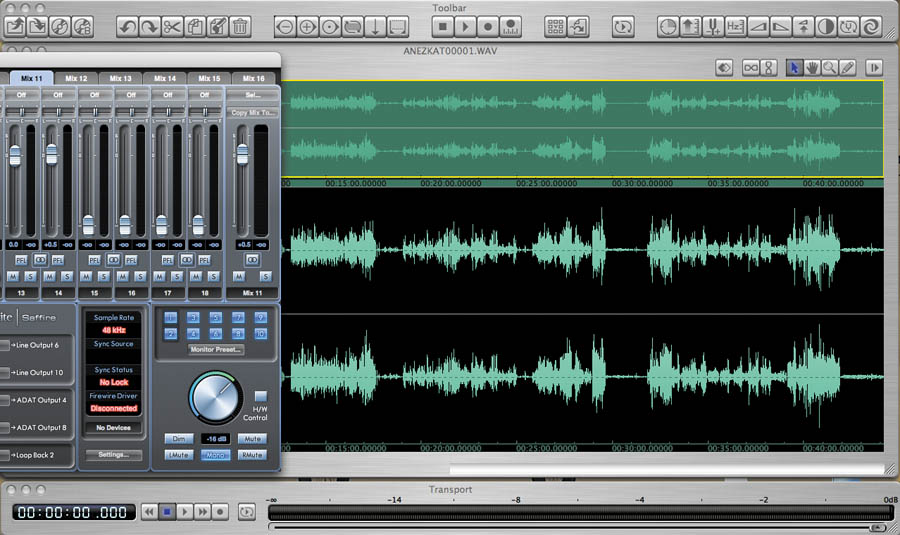The width and height of the screenshot is (900, 535).
Task: Click the undo arrow in the toolbar
Action: [x=127, y=27]
